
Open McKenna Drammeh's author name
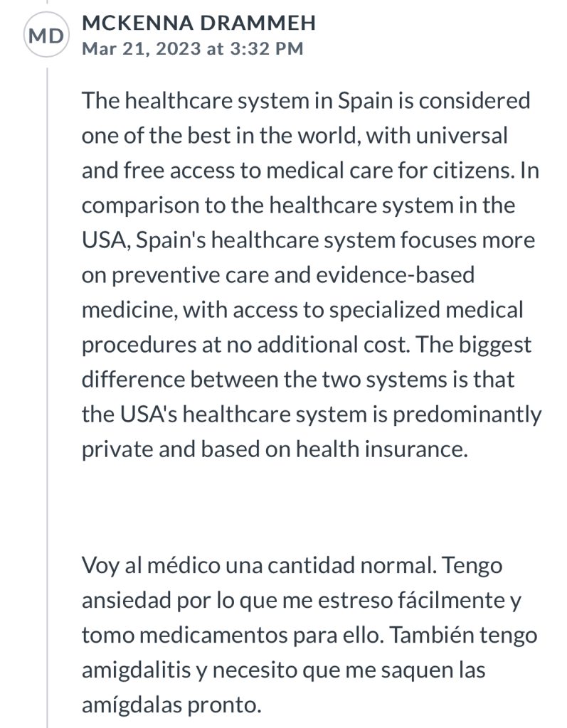click(199, 23)
